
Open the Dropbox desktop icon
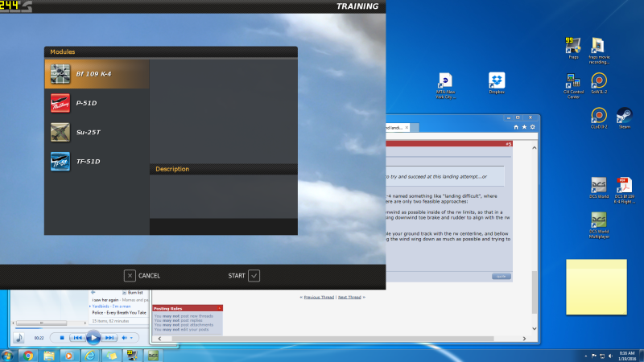(x=497, y=81)
